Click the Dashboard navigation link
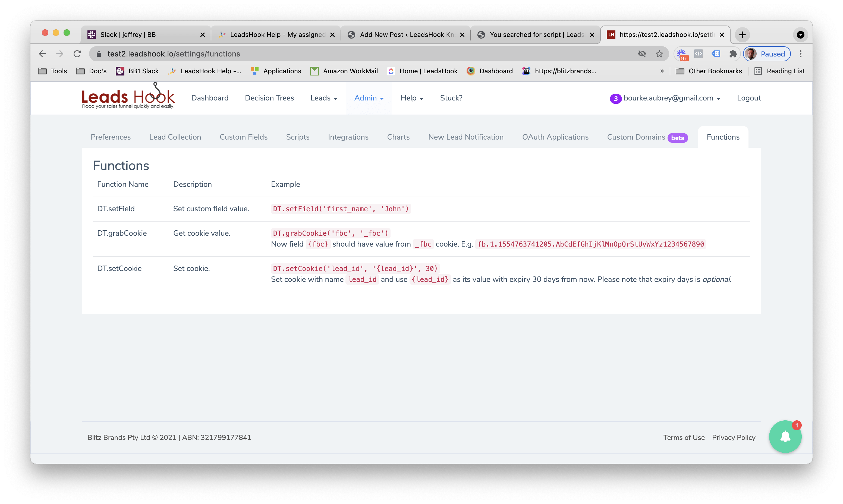 (210, 98)
